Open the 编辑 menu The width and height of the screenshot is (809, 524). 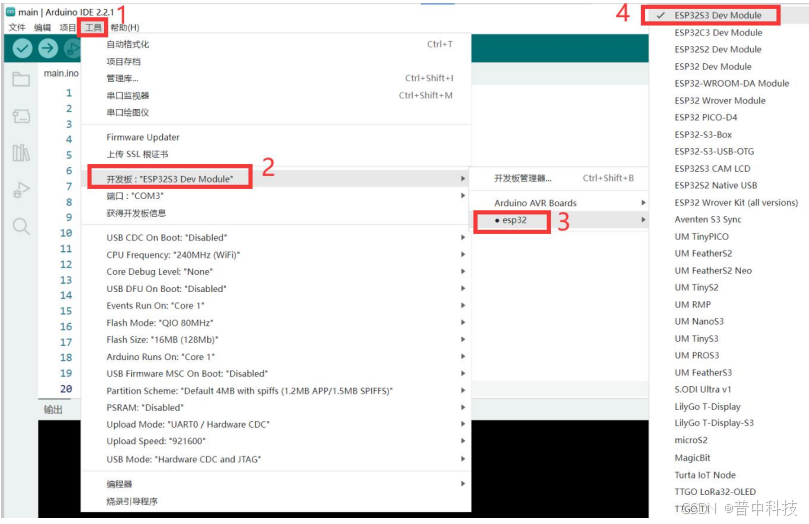pos(42,27)
